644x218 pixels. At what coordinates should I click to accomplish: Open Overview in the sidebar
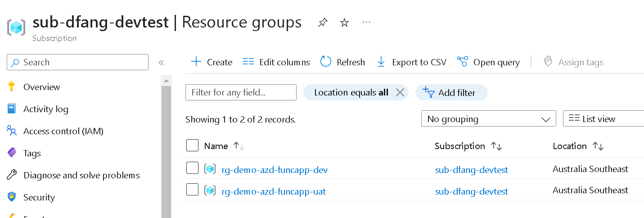click(x=42, y=87)
